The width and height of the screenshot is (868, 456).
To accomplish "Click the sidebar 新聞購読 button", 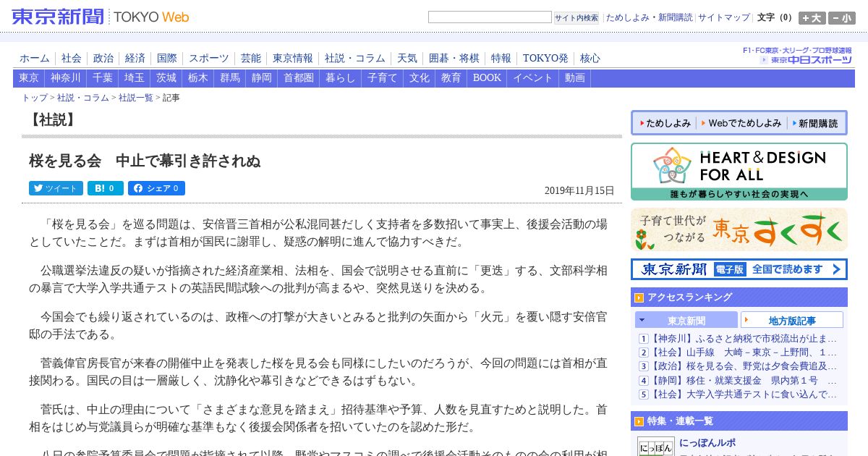I will (x=815, y=123).
